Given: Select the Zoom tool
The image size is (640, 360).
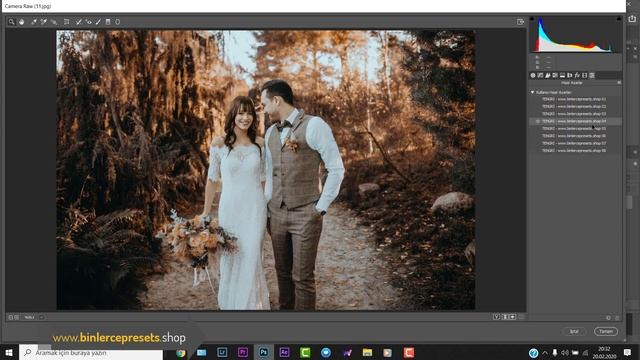Looking at the screenshot, I should click(11, 22).
